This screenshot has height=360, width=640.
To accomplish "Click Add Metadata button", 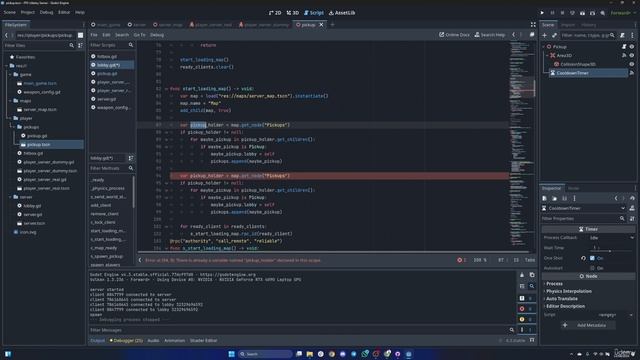I will pyautogui.click(x=587, y=325).
